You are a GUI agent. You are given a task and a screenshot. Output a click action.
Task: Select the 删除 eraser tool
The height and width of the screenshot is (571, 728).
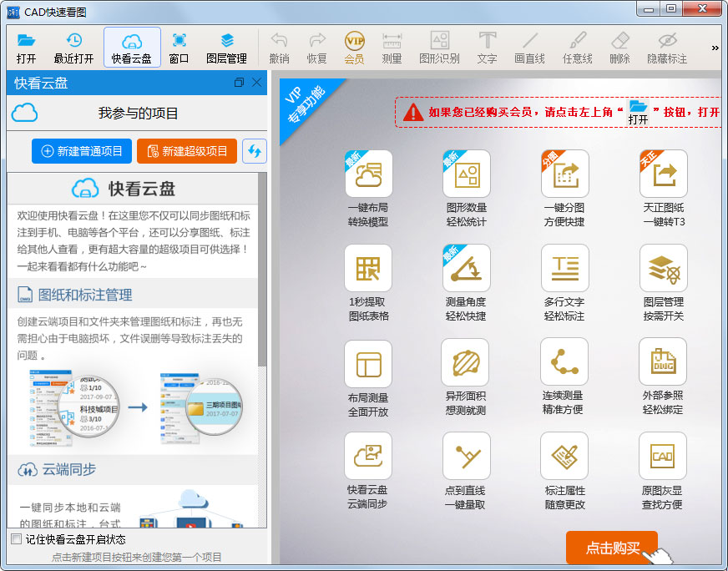619,48
